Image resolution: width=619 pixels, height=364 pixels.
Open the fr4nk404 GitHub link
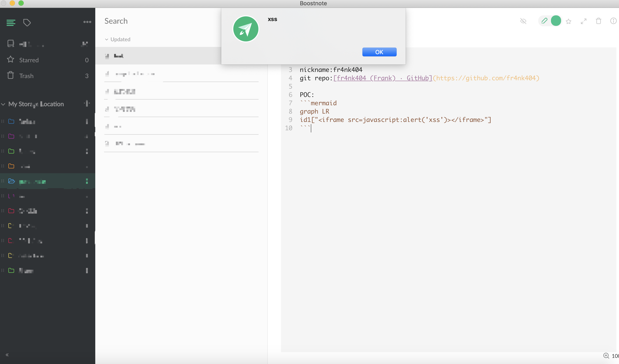382,78
